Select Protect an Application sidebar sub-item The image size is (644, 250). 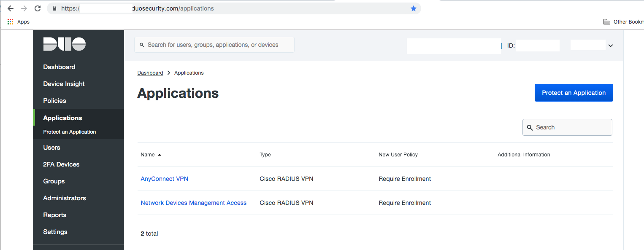tap(70, 132)
